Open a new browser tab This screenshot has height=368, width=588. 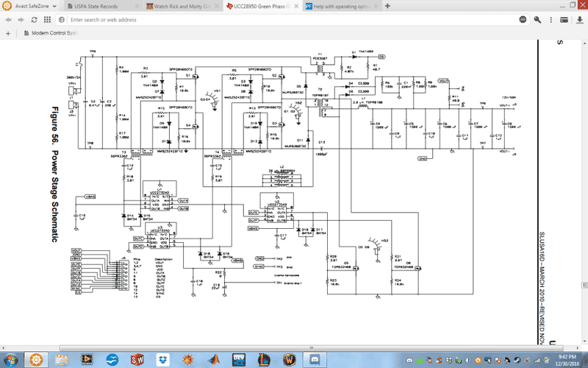[387, 6]
